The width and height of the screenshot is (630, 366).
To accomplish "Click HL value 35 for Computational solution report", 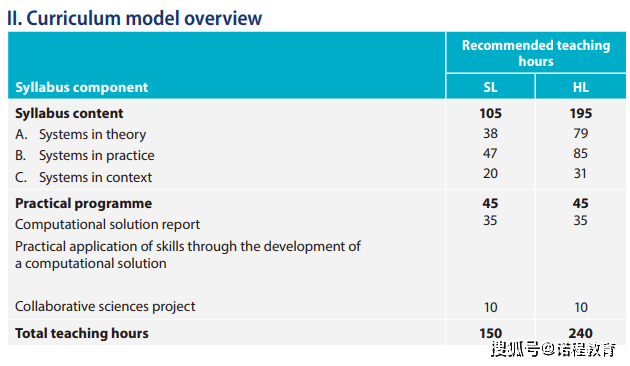I will point(581,221).
